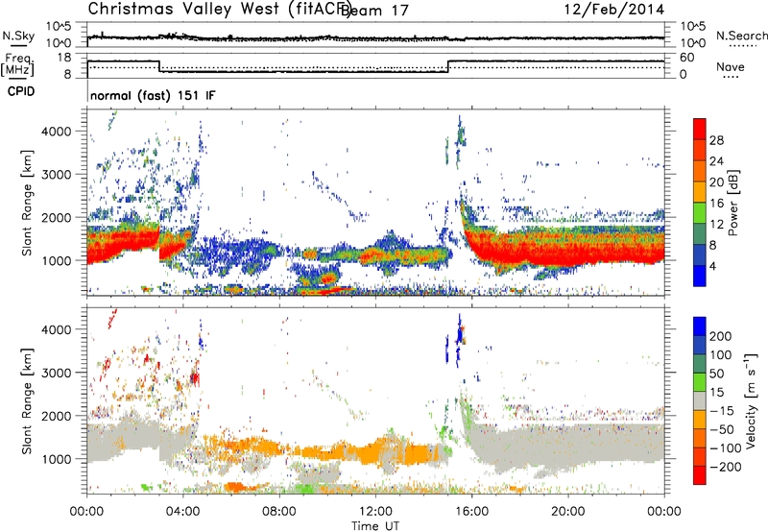Click the '-50' label on the Velocity color bar

722,429
